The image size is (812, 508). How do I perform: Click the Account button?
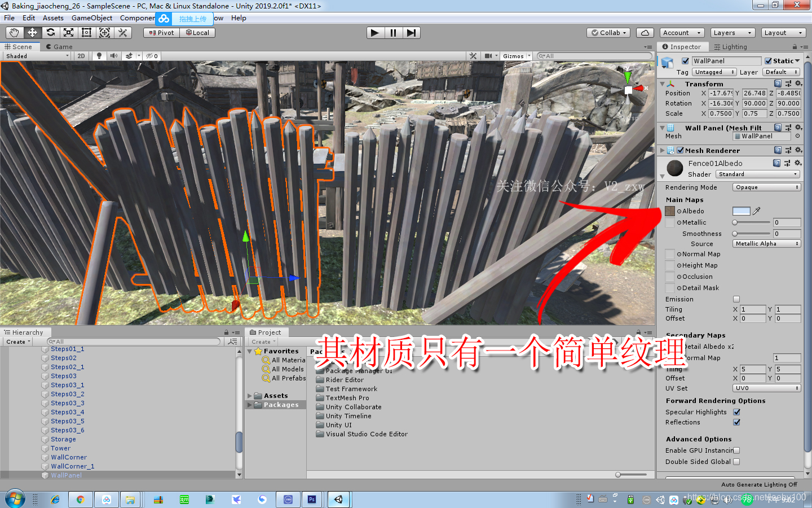click(682, 33)
